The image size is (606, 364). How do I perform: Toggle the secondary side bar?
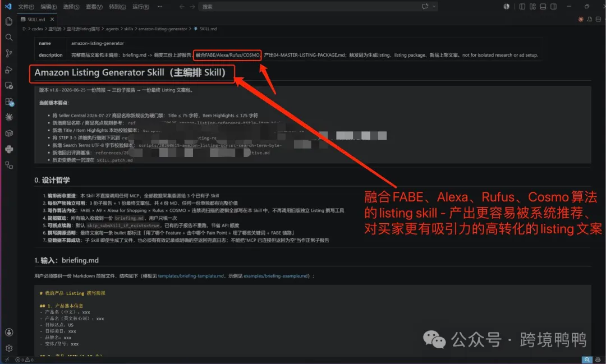point(553,7)
